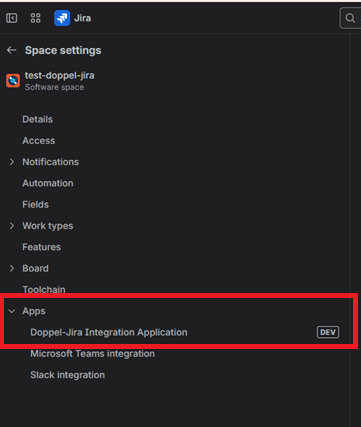Click the Software space subtitle
Screen dimensions: 361x427
click(54, 87)
